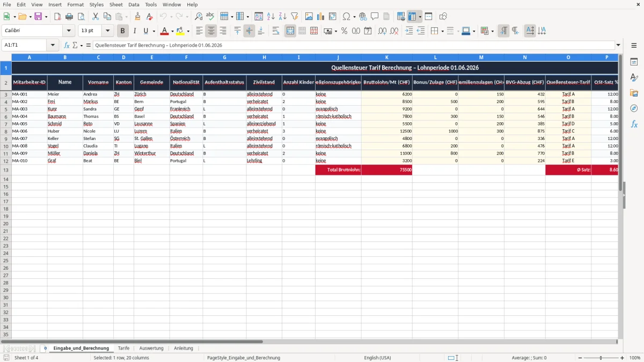Switch to the Auswertung sheet tab
This screenshot has width=644, height=362.
pyautogui.click(x=151, y=348)
